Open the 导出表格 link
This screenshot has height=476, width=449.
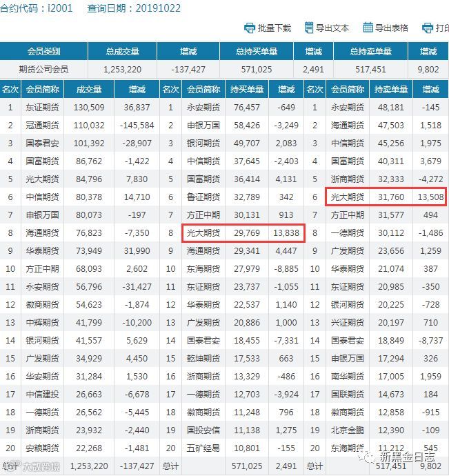coord(392,28)
